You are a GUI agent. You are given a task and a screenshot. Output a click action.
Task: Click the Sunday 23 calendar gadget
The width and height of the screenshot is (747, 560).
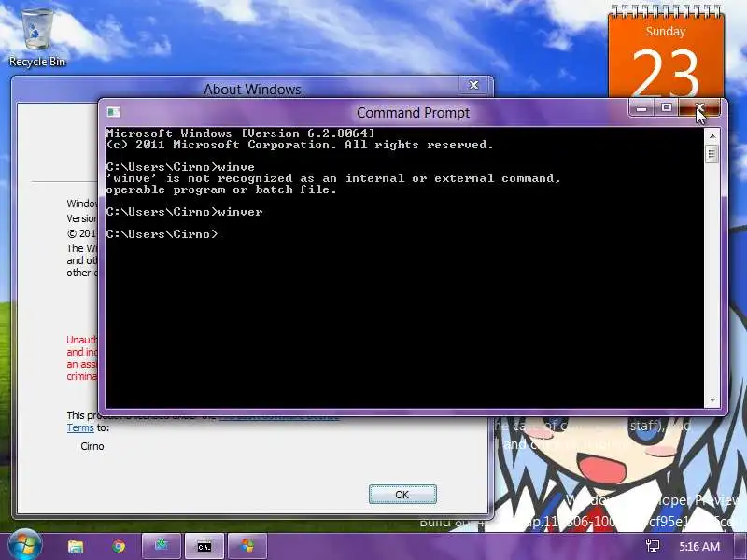[x=666, y=53]
